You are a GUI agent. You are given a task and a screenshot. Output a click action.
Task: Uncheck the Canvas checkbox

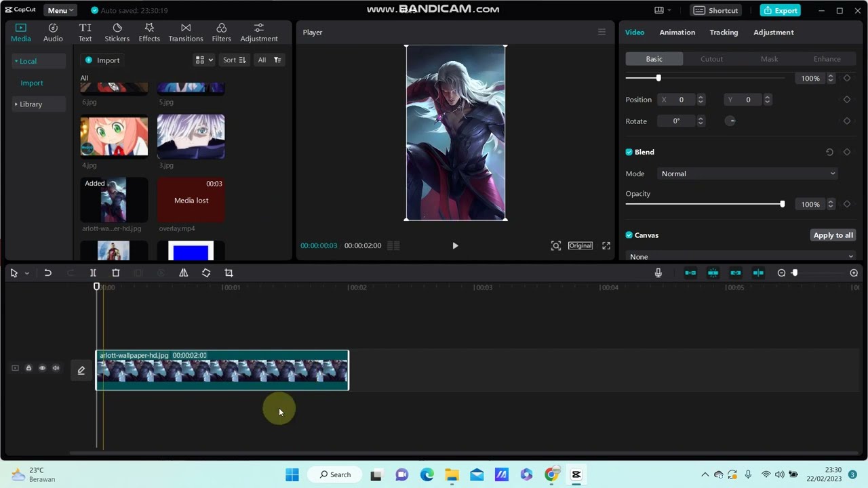pos(629,235)
